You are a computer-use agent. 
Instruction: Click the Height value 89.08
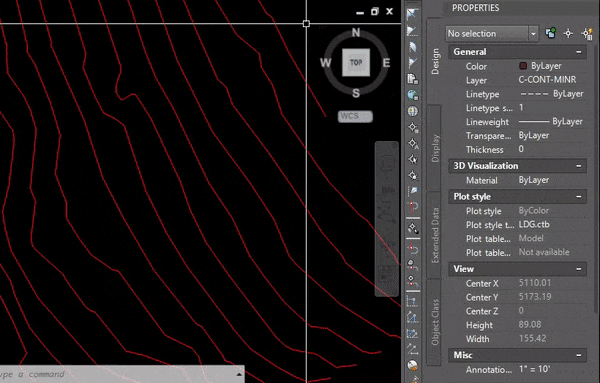click(530, 324)
